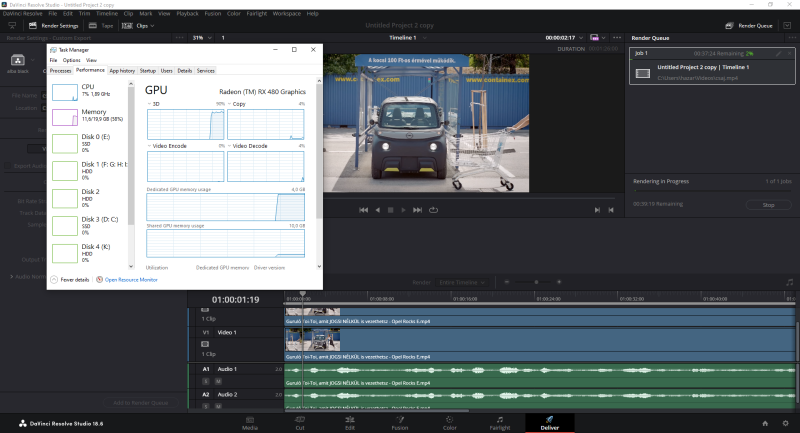Switch to the Edit page
This screenshot has height=433, width=800.
click(x=349, y=423)
